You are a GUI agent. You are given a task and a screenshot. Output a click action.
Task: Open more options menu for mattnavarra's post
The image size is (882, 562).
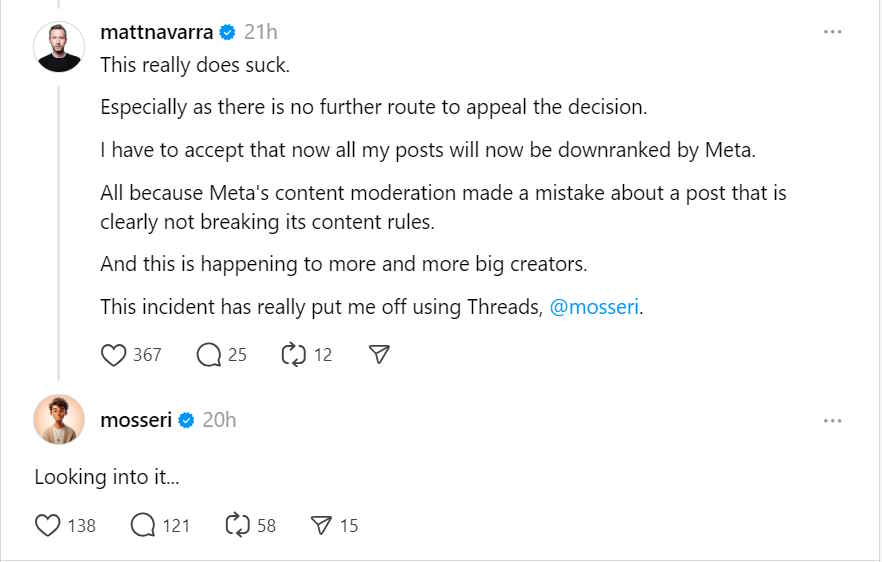click(832, 32)
